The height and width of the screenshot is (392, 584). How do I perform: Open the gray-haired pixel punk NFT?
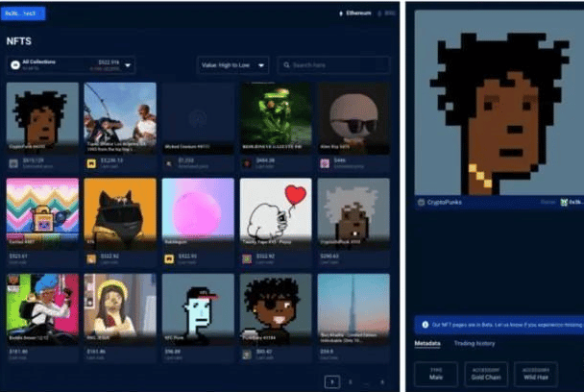click(x=353, y=213)
